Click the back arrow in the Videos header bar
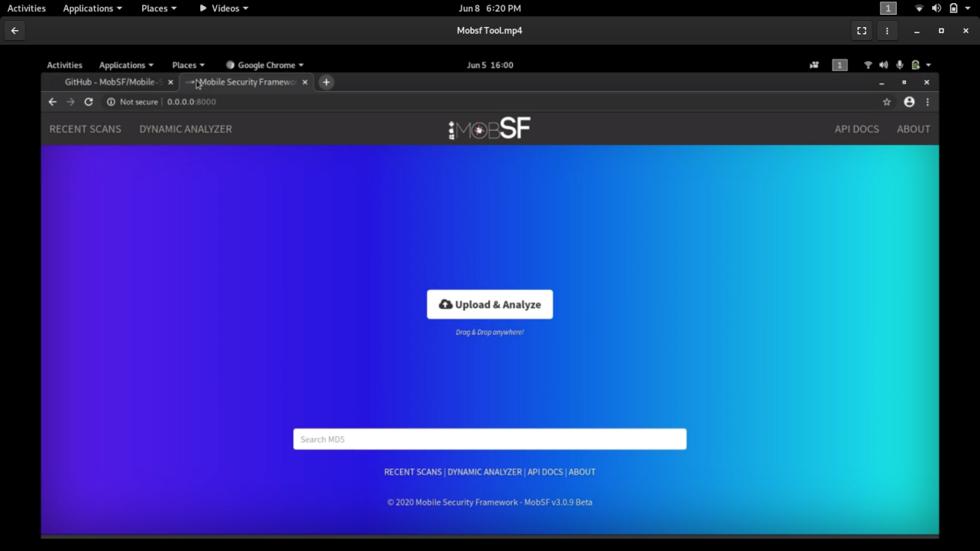The image size is (980, 551). point(15,31)
